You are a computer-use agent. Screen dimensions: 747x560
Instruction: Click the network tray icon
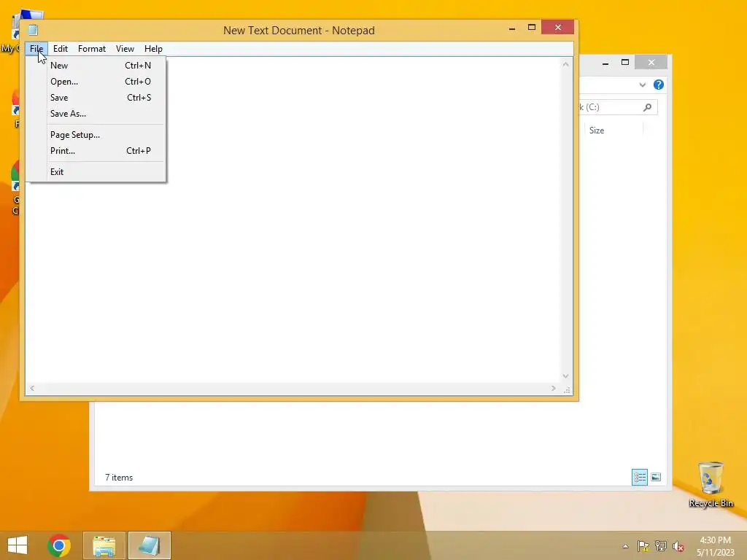point(661,546)
